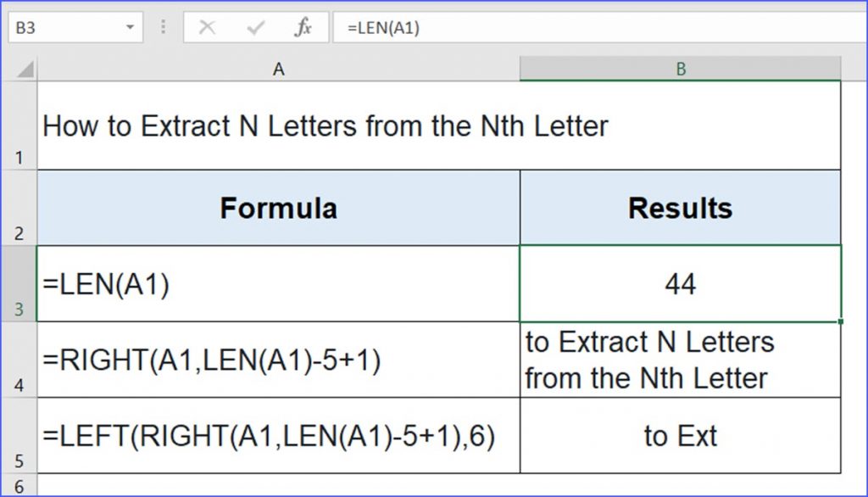Select the 'Results' header cell
Screen dimensions: 868x497
pos(681,207)
